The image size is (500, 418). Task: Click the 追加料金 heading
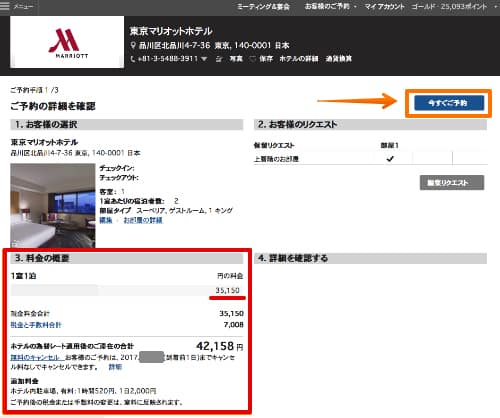click(x=24, y=381)
